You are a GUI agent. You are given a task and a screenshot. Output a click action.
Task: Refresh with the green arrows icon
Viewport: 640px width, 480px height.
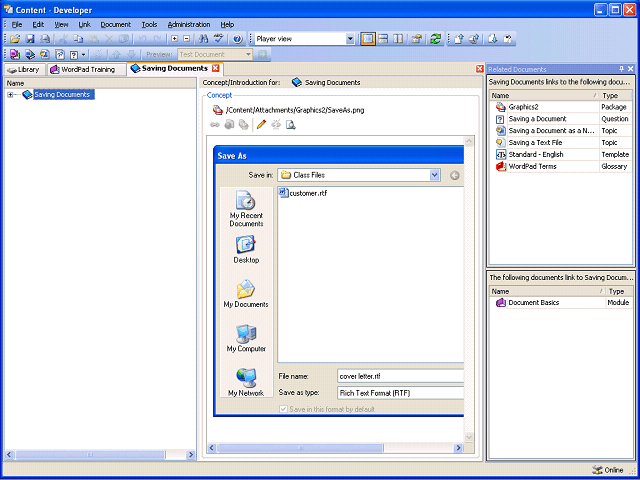(x=436, y=39)
